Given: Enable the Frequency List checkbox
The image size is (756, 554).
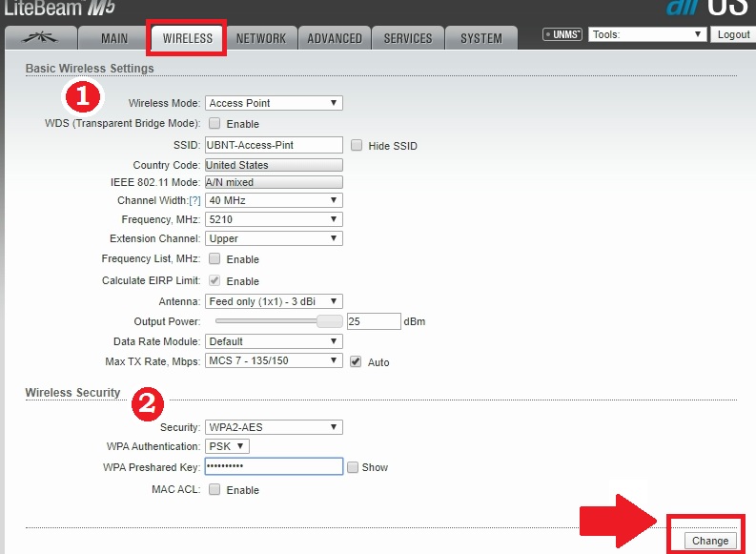Looking at the screenshot, I should 215,259.
